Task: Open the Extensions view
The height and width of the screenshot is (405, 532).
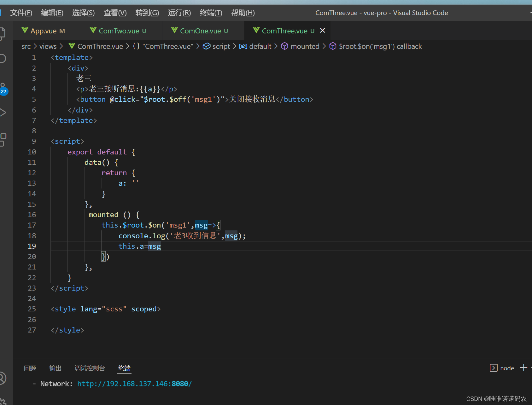Action: (3, 140)
